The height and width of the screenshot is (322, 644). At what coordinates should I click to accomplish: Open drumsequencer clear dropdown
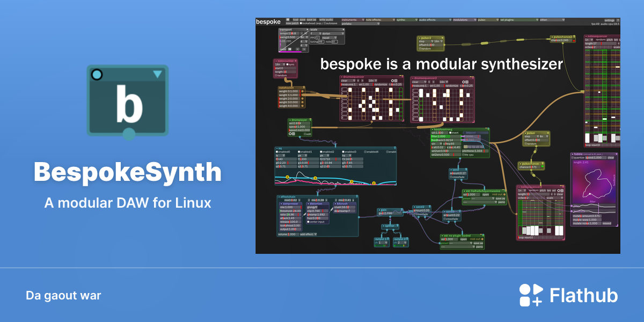(x=348, y=80)
